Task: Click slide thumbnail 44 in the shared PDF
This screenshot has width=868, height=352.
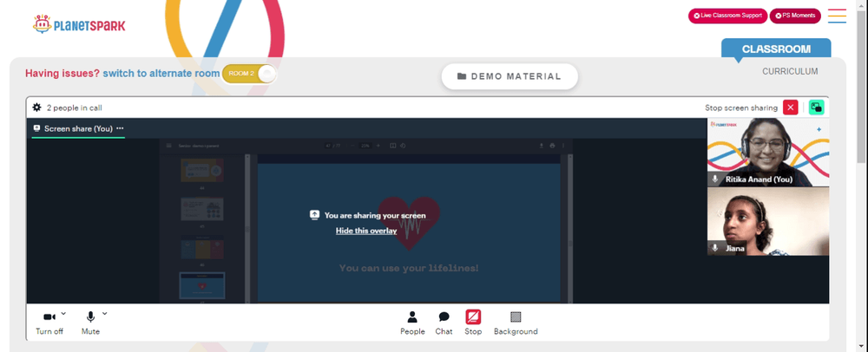Action: point(202,170)
